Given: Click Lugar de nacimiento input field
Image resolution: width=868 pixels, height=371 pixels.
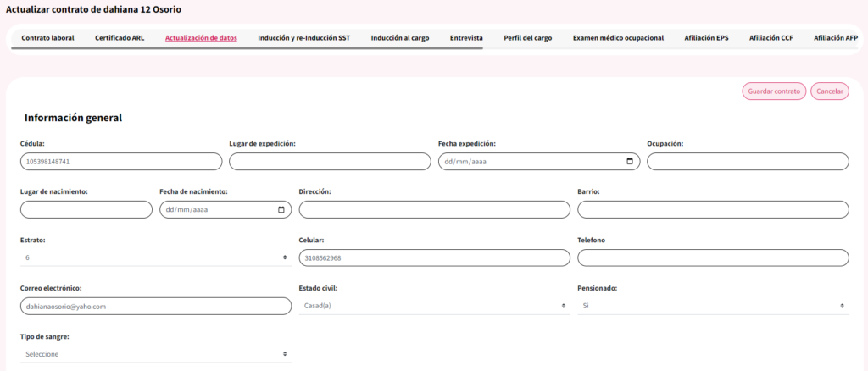Looking at the screenshot, I should tap(86, 209).
